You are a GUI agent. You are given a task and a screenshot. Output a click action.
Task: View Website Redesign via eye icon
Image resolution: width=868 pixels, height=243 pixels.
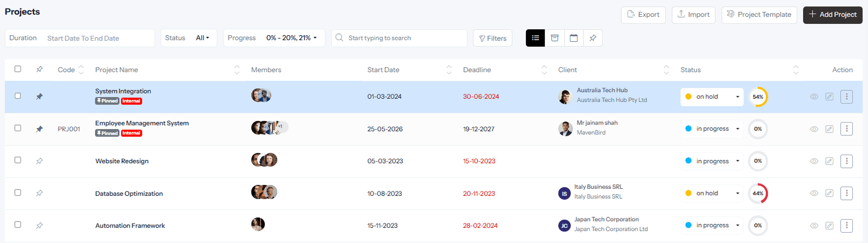[814, 161]
